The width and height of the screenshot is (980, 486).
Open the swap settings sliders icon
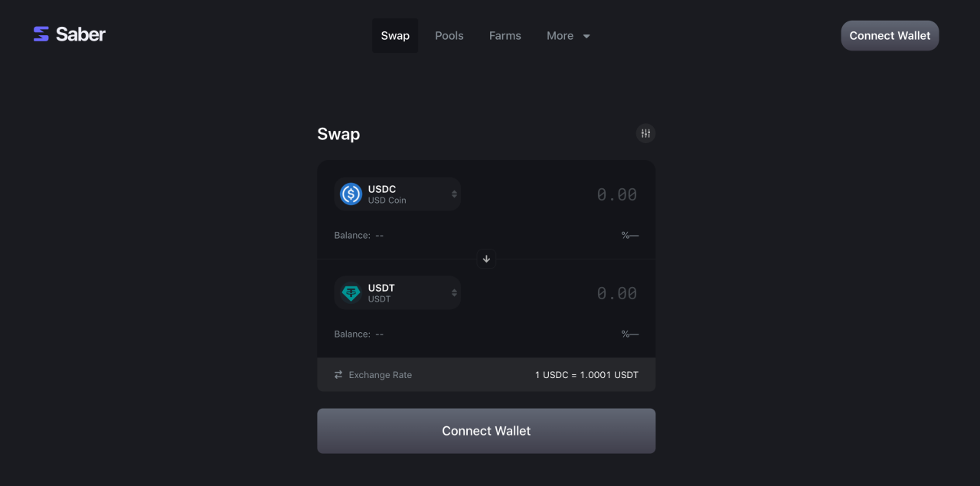click(x=645, y=134)
